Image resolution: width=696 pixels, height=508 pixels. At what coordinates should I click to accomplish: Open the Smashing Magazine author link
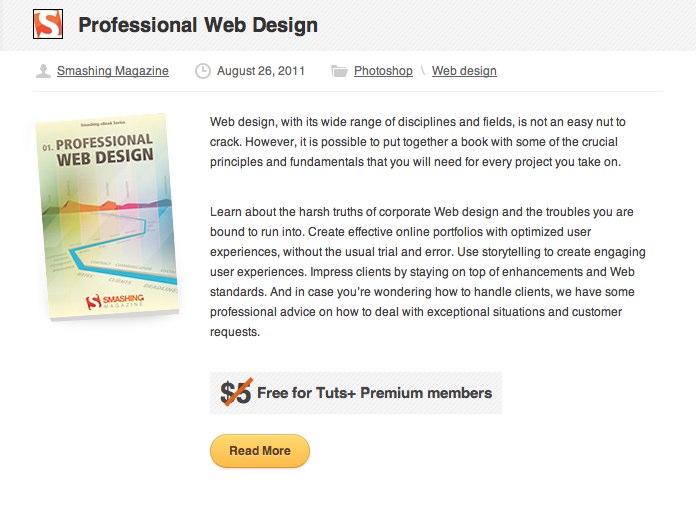(113, 71)
